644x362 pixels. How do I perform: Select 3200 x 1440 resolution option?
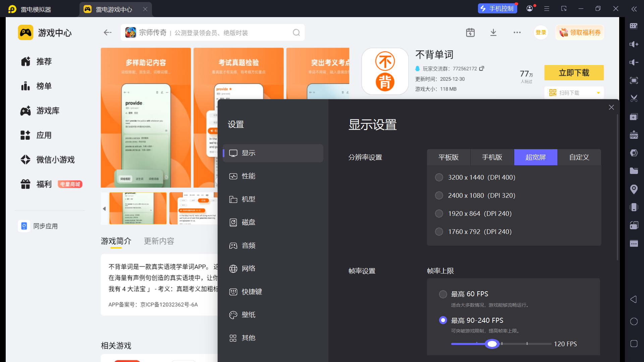click(439, 177)
